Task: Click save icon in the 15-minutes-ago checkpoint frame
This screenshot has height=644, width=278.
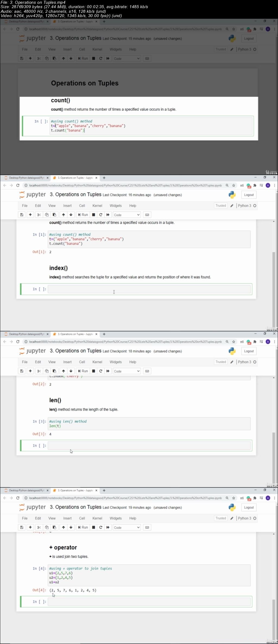Action: (22, 58)
